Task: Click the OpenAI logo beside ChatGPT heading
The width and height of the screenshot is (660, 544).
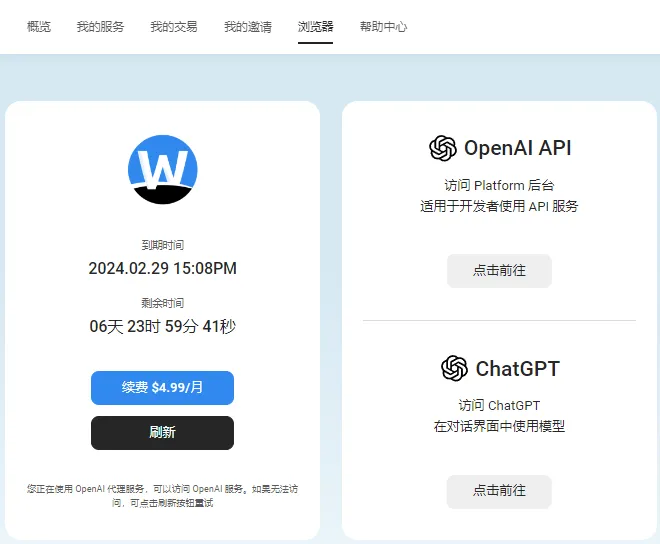Action: tap(454, 368)
